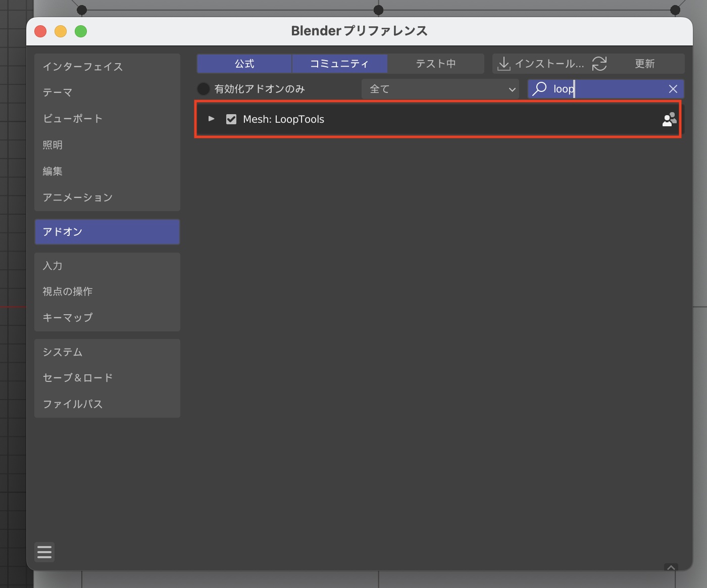The image size is (707, 588).
Task: Uncheck the Mesh: LoopTools addon checkbox
Action: [231, 119]
